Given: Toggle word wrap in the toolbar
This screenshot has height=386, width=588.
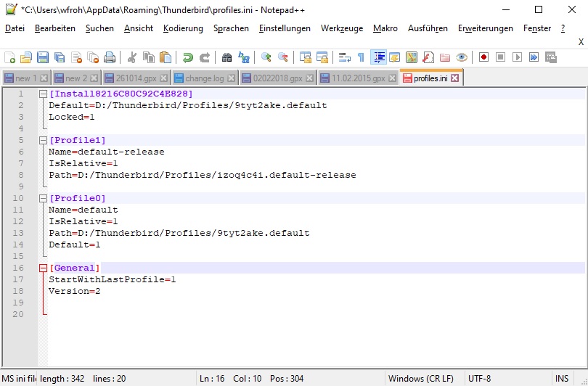Looking at the screenshot, I should click(345, 57).
